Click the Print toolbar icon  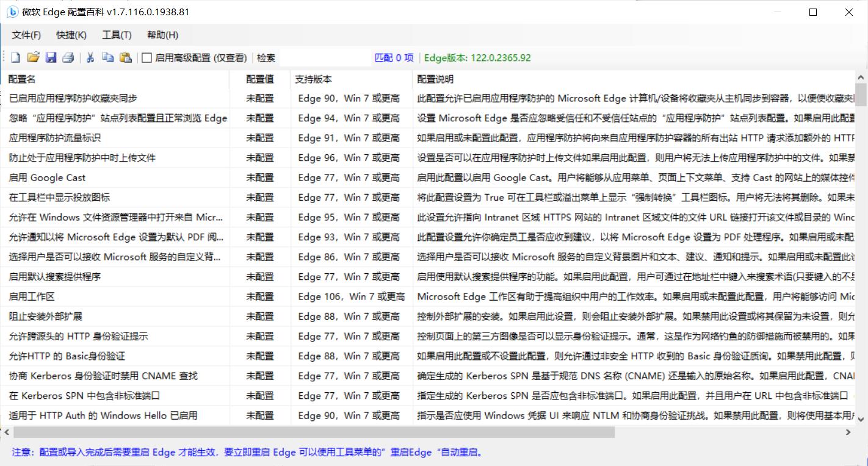tap(68, 58)
